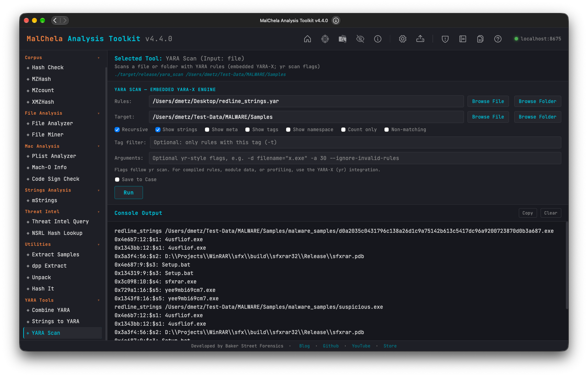Viewport: 588px width, 377px height.
Task: Click the crossed-out eye icon
Action: [x=360, y=39]
